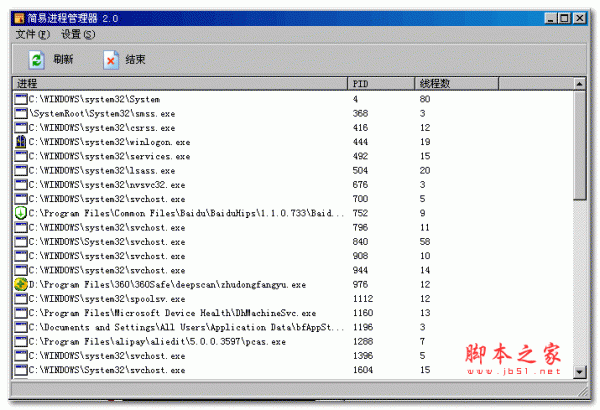
Task: Click the pcas.exe row icon
Action: (x=21, y=341)
